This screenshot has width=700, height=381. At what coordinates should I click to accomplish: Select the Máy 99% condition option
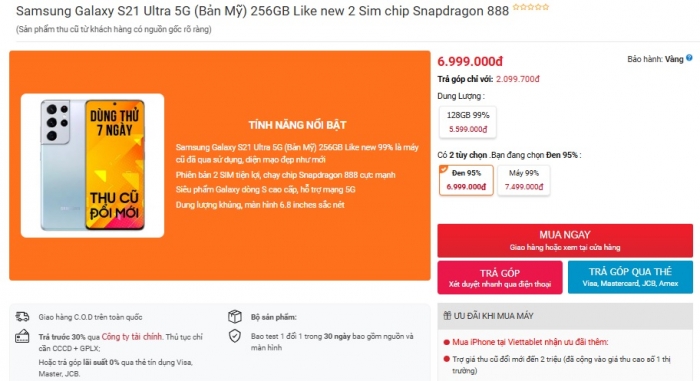[524, 180]
